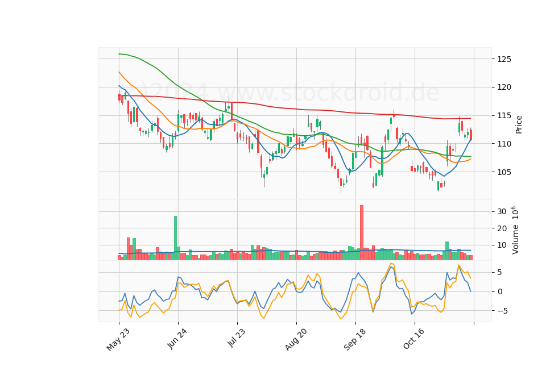Click the 110 price axis label
Image resolution: width=546 pixels, height=392 pixels.
click(504, 144)
